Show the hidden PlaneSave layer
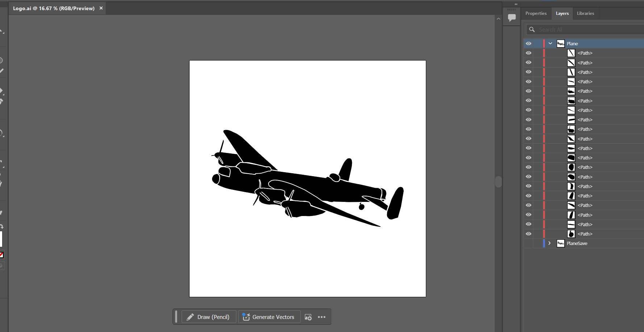This screenshot has height=332, width=644. pos(528,243)
